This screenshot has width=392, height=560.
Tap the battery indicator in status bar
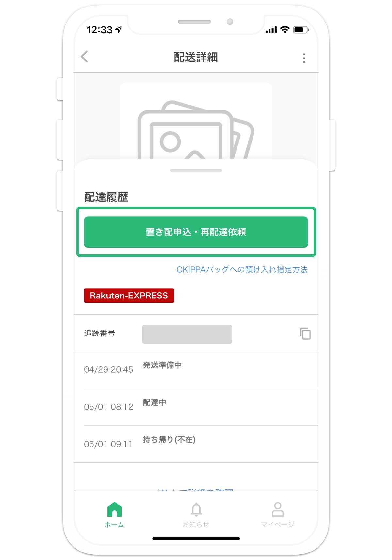(301, 30)
